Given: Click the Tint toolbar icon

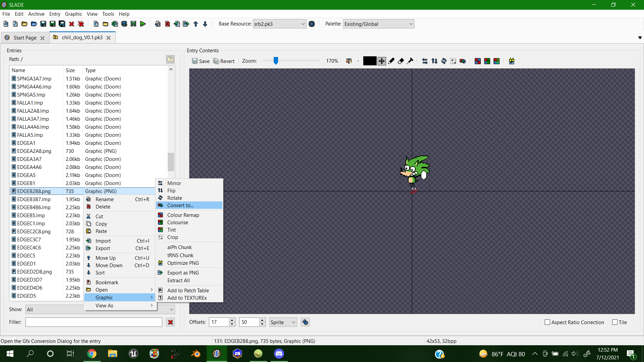Looking at the screenshot, I should tap(496, 61).
